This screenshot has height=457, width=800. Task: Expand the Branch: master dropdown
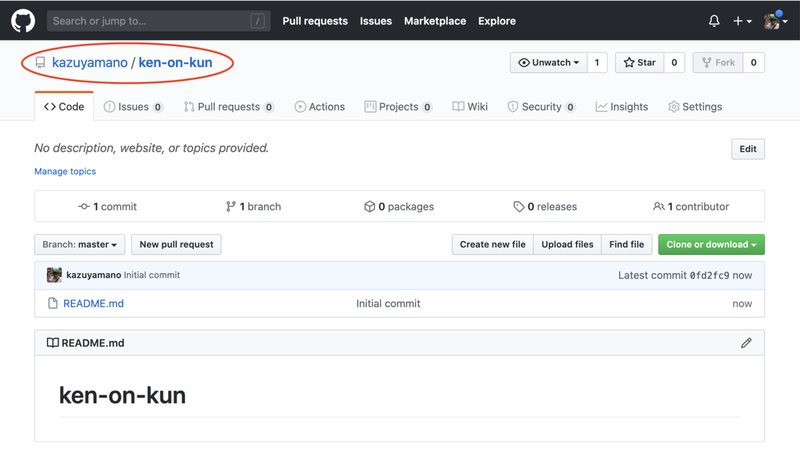tap(80, 244)
